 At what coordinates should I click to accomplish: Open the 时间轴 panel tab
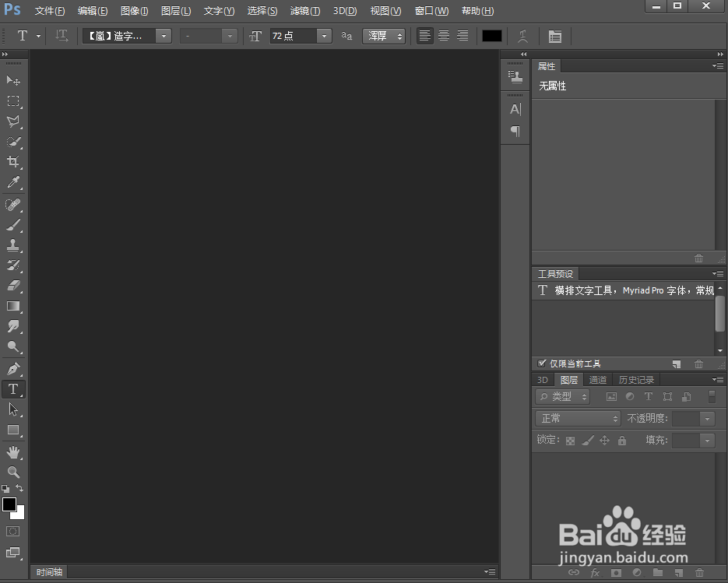click(49, 572)
